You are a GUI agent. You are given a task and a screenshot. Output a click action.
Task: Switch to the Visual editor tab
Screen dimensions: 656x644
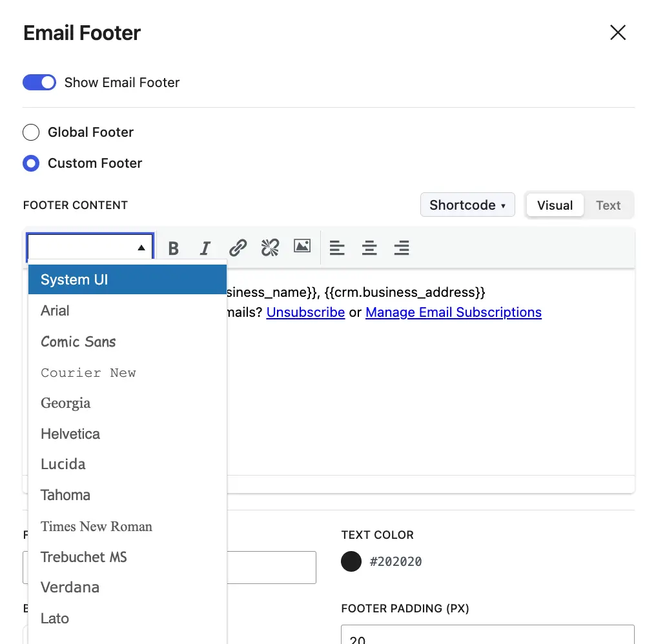coord(555,205)
